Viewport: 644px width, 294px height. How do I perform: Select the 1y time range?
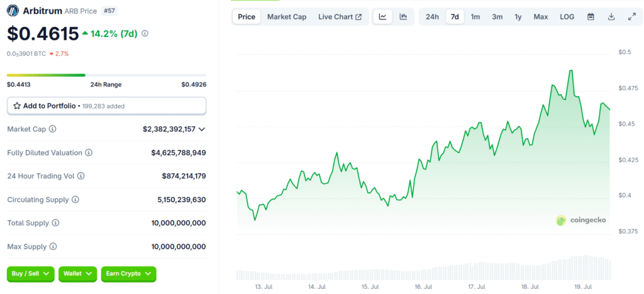pyautogui.click(x=518, y=17)
